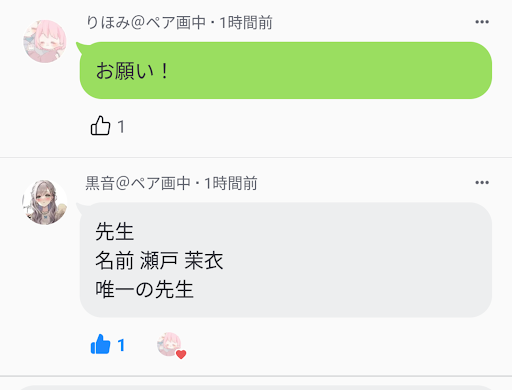
Task: Select the お願い！ text in green bubble
Action: (132, 71)
